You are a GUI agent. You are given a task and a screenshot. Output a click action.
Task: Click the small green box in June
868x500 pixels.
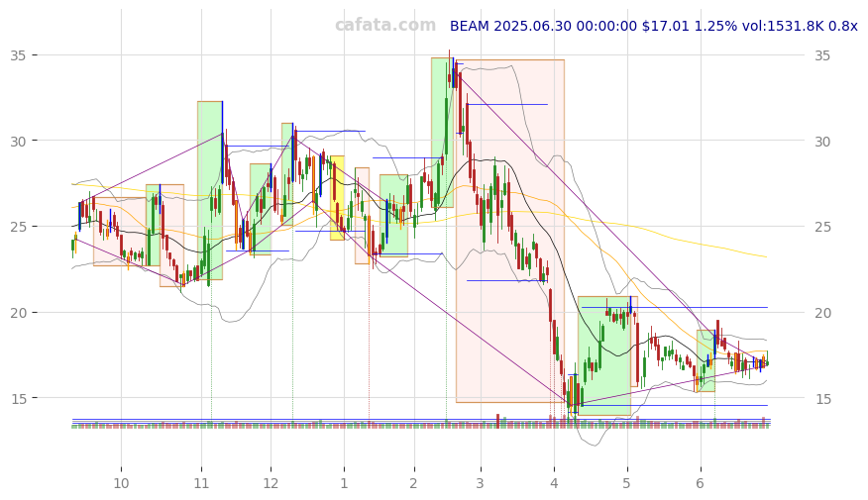tap(705, 360)
